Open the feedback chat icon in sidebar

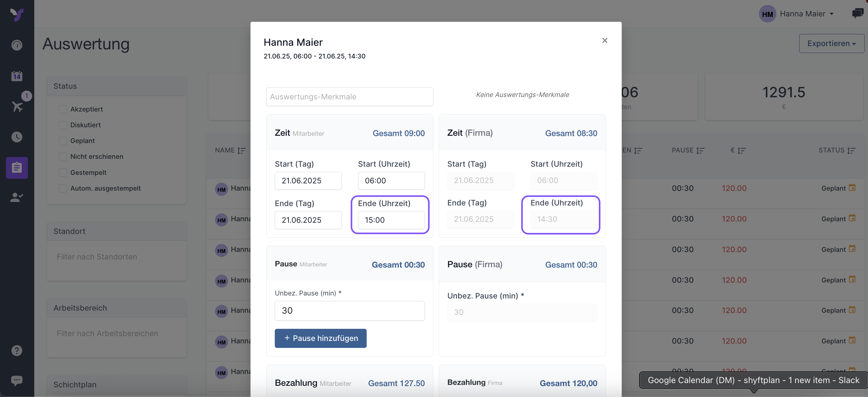click(17, 381)
